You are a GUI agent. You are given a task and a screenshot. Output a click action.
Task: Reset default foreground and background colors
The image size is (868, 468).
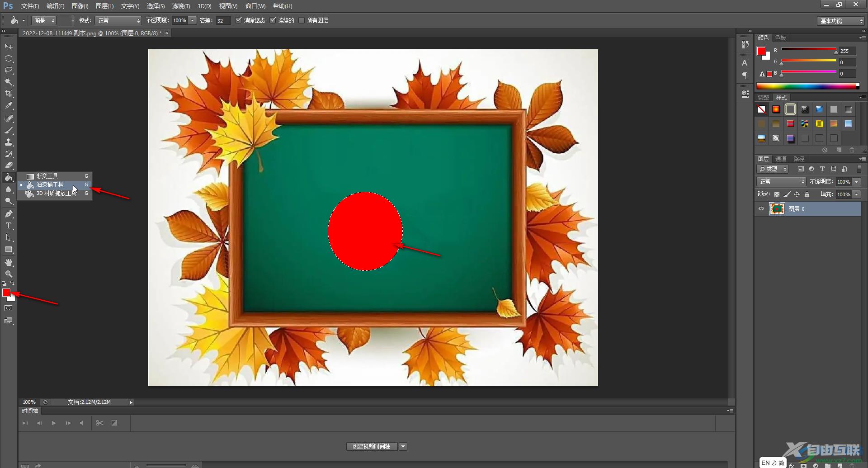click(4, 284)
